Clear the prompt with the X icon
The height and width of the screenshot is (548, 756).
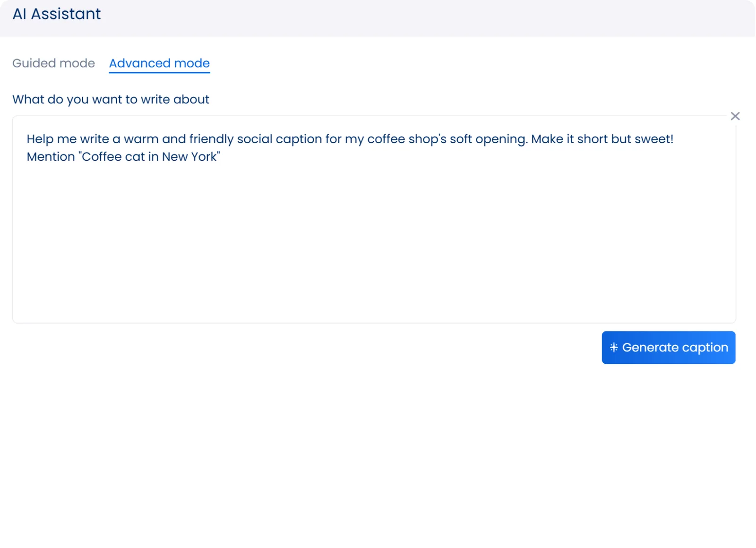(x=735, y=116)
